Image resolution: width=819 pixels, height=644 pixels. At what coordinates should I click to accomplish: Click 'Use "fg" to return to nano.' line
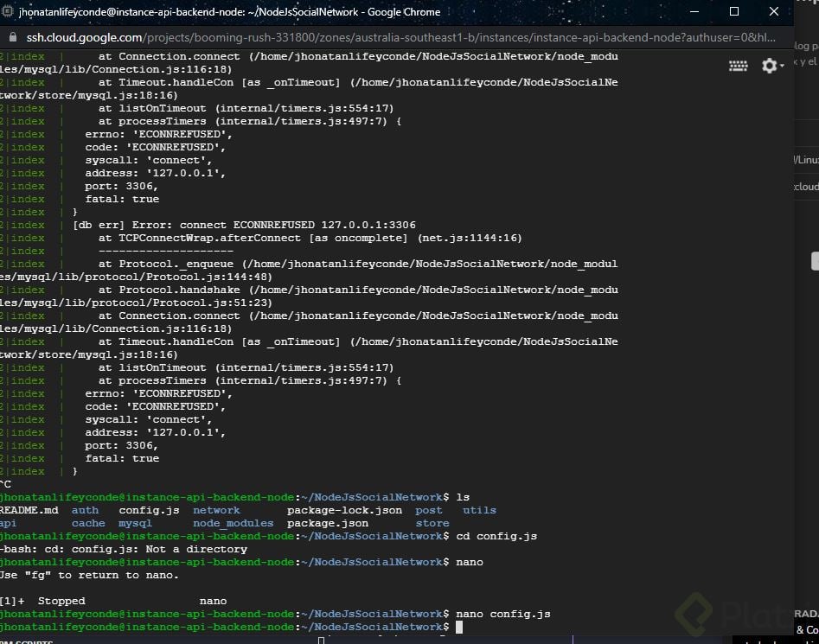(89, 575)
